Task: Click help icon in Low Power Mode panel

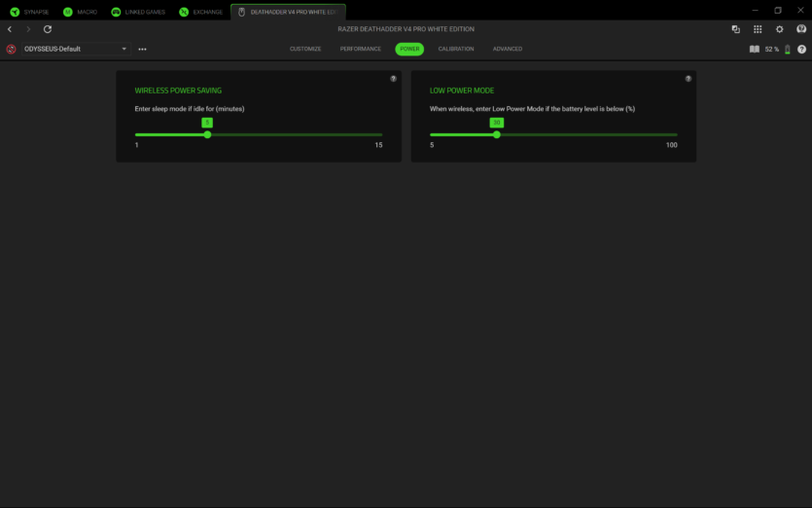Action: click(x=688, y=79)
